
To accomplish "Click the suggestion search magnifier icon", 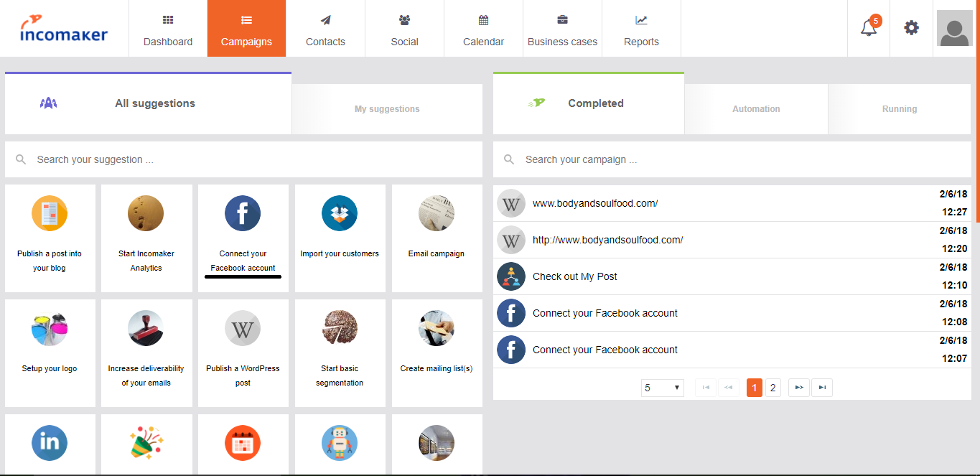I will [x=21, y=159].
